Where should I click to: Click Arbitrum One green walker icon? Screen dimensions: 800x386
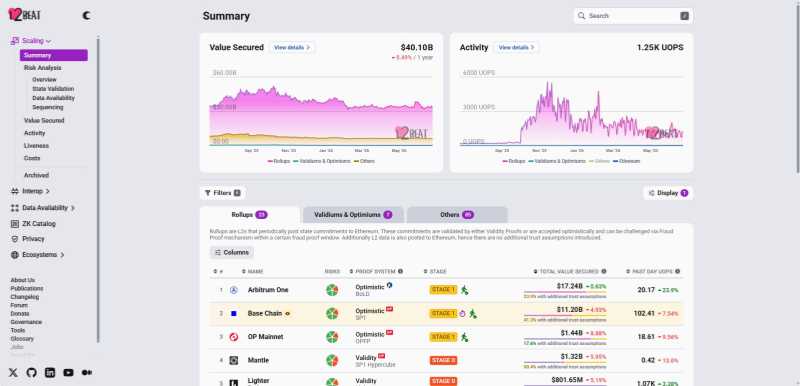pyautogui.click(x=464, y=290)
